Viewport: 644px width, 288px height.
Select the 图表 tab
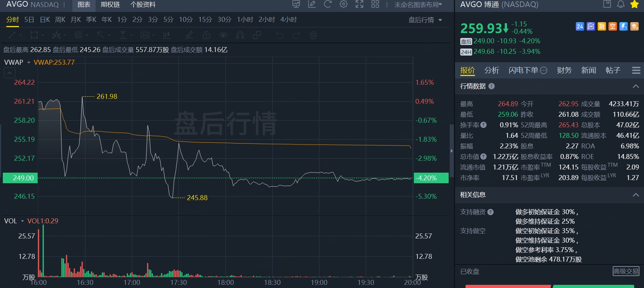84,5
